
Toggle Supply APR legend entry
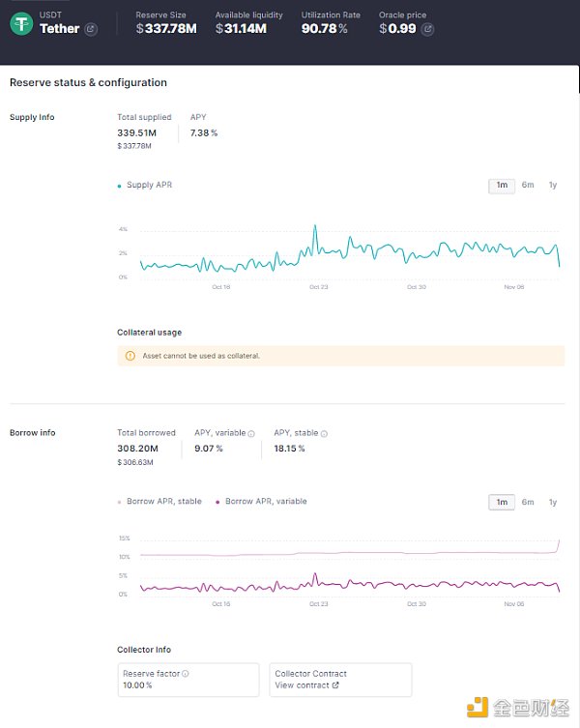pos(145,185)
